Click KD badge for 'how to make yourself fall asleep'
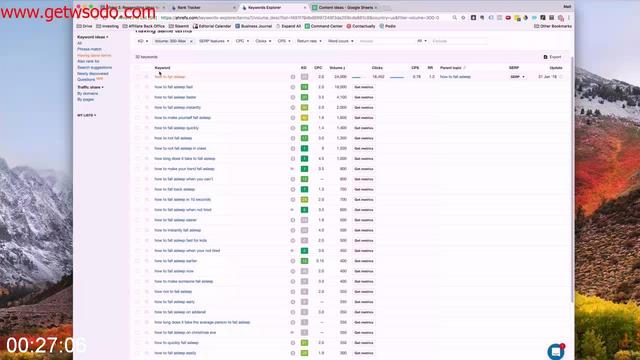The image size is (640, 360). coord(304,118)
